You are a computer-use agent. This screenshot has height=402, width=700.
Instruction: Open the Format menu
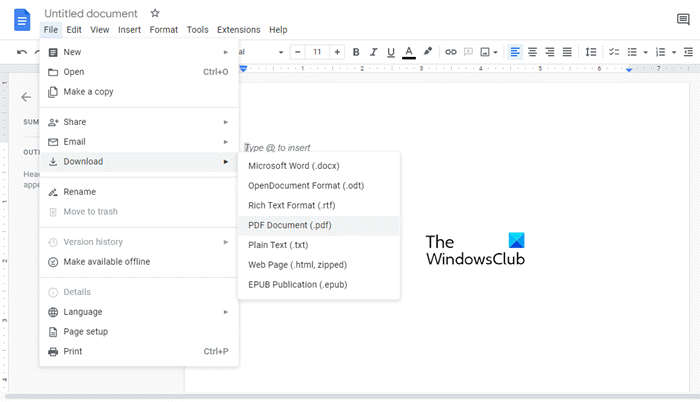163,29
